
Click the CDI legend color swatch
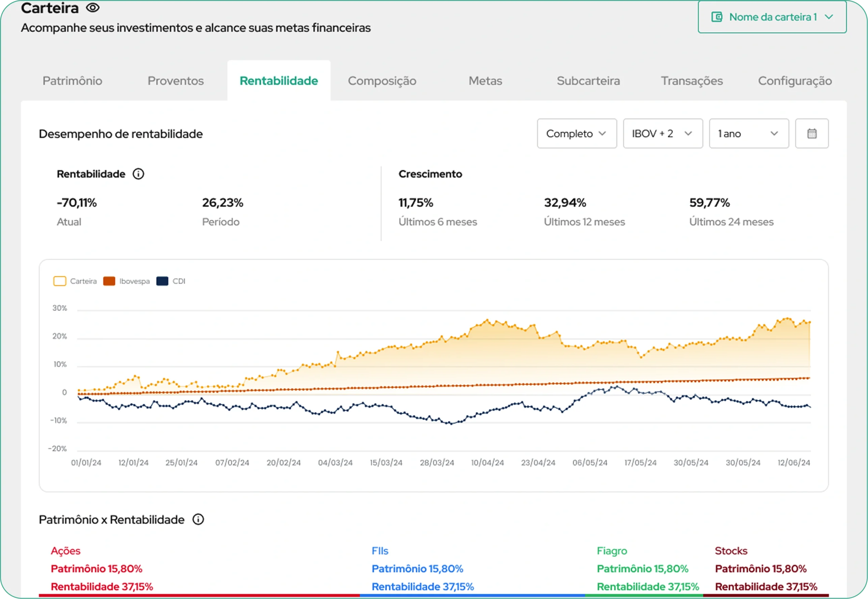click(x=162, y=281)
